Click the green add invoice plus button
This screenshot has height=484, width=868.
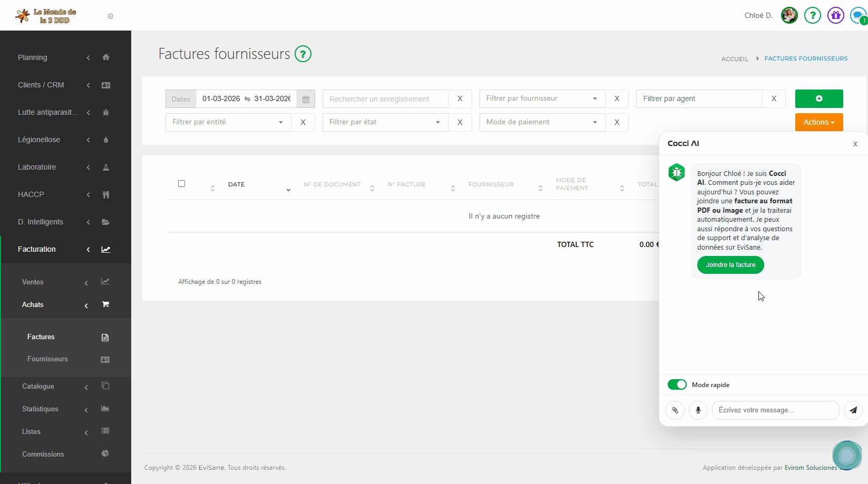tap(818, 98)
